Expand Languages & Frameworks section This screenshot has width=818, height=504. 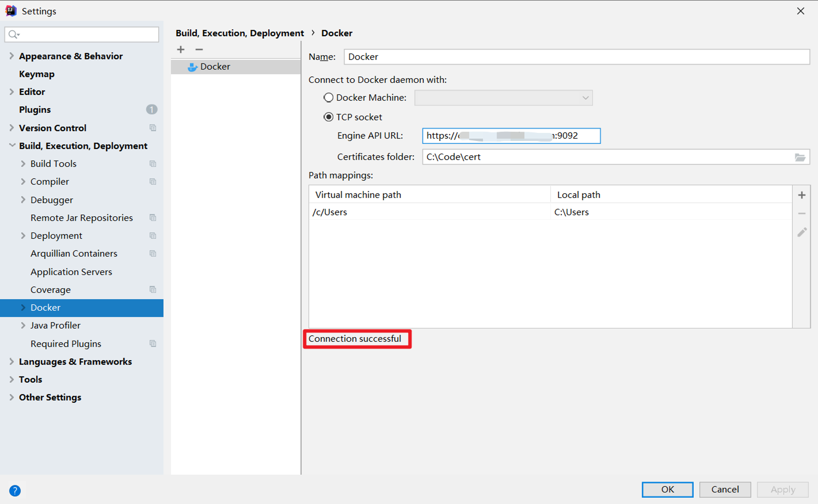click(12, 362)
